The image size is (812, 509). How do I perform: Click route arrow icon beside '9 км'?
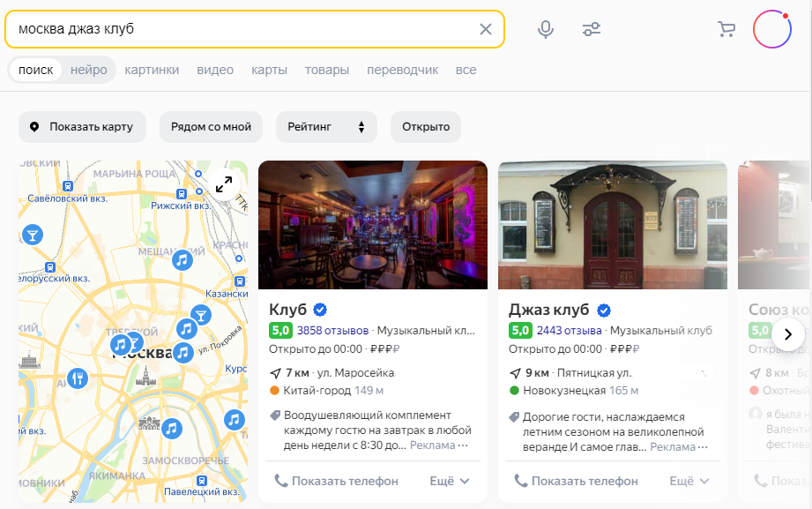coord(515,373)
